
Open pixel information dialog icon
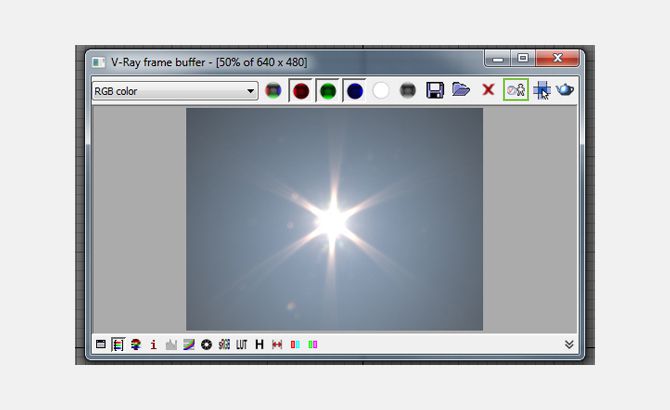[136, 344]
